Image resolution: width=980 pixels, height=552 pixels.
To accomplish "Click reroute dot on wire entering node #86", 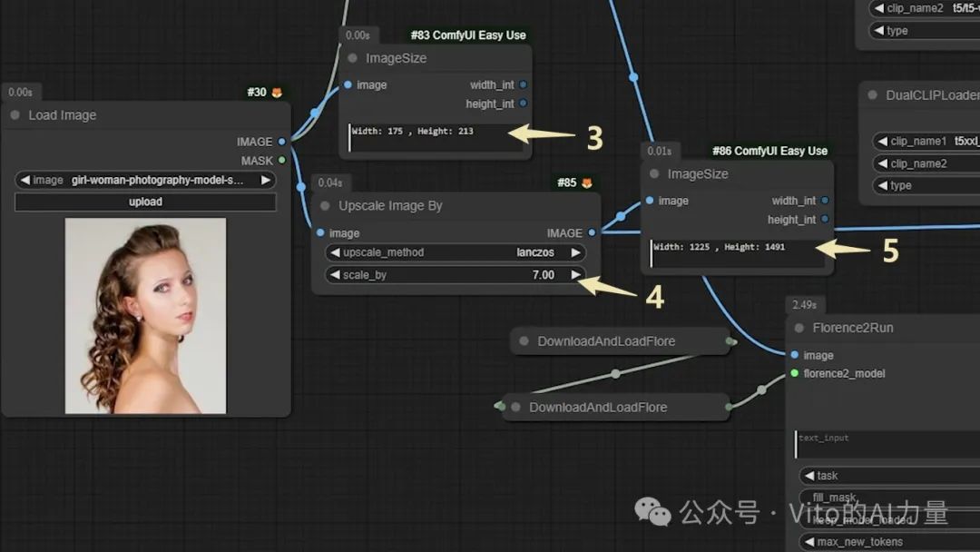I will coord(621,216).
